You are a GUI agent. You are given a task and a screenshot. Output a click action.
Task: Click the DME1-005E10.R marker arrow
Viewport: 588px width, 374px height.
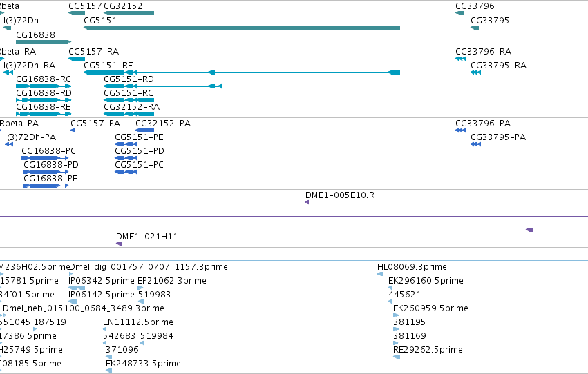coord(307,202)
